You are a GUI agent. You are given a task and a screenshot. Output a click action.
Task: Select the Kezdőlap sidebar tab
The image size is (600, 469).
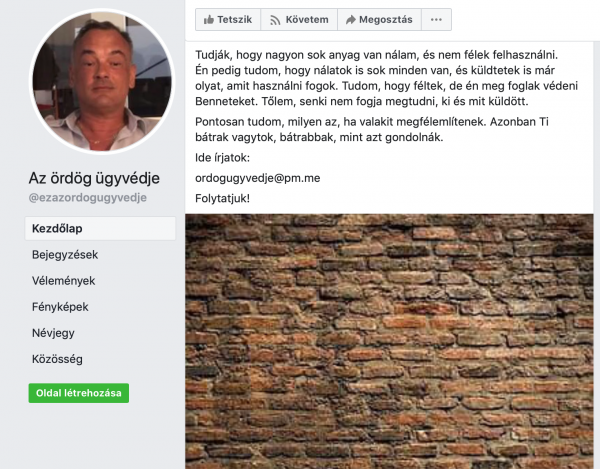100,228
